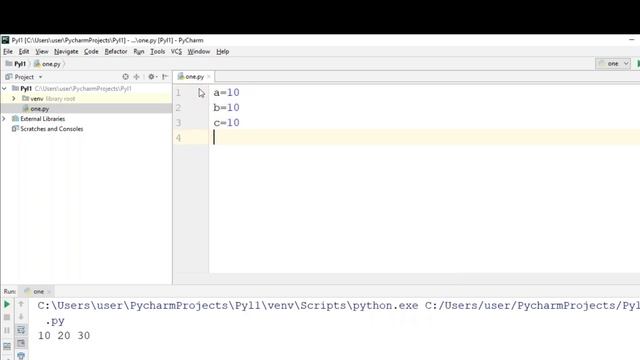Click the up arrow in Run console toolbar

21,304
